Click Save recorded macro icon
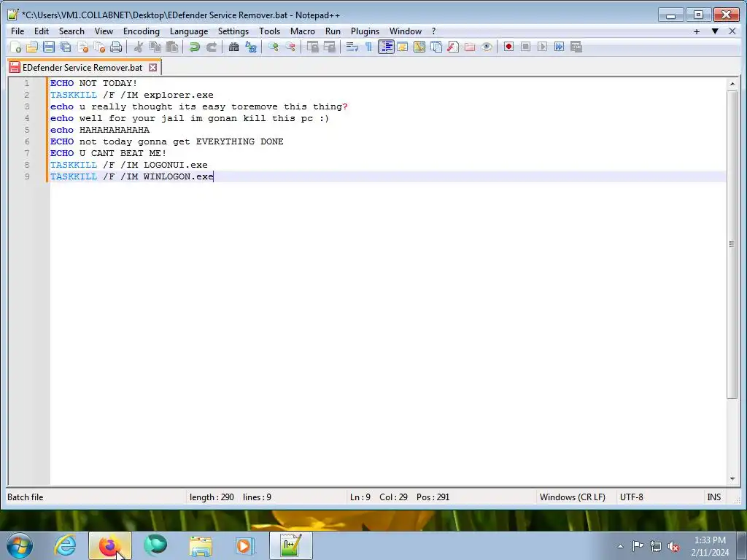The height and width of the screenshot is (560, 747). pyautogui.click(x=576, y=47)
